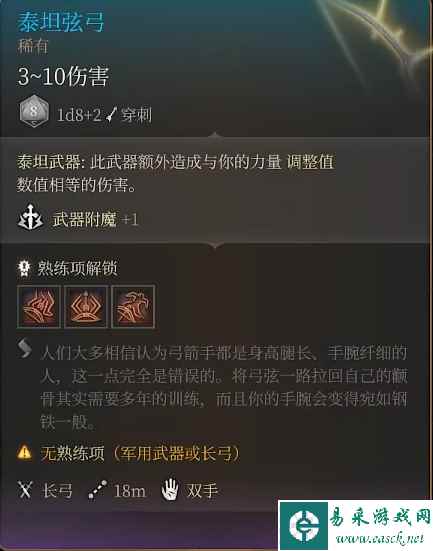Open the www.easck.net watermark link
433x551 pixels.
379,538
